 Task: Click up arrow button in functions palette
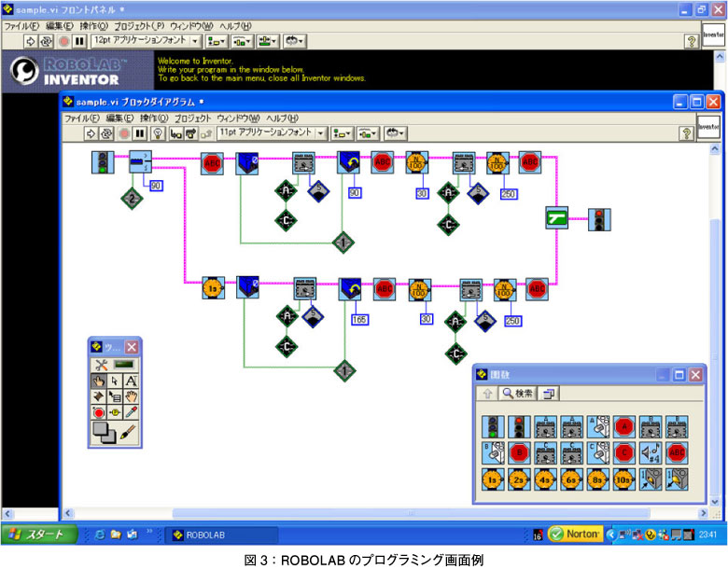point(487,394)
